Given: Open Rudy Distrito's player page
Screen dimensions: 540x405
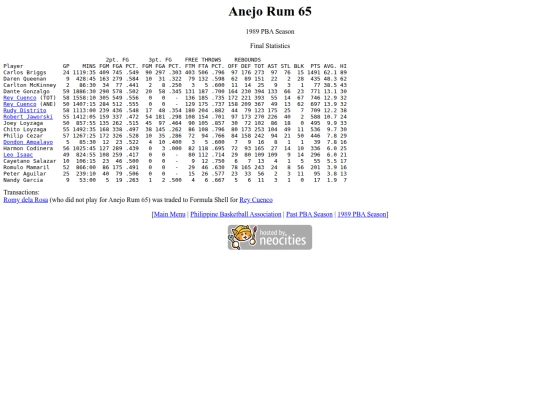Looking at the screenshot, I should [x=25, y=110].
